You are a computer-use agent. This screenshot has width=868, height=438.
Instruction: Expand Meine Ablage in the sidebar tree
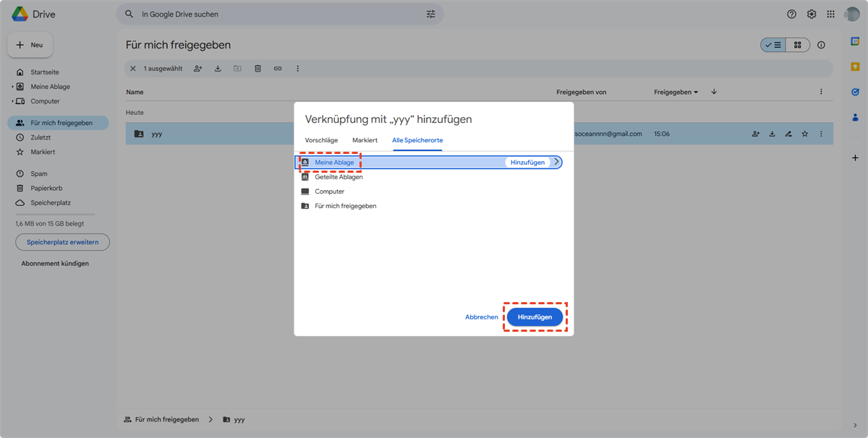tap(12, 87)
